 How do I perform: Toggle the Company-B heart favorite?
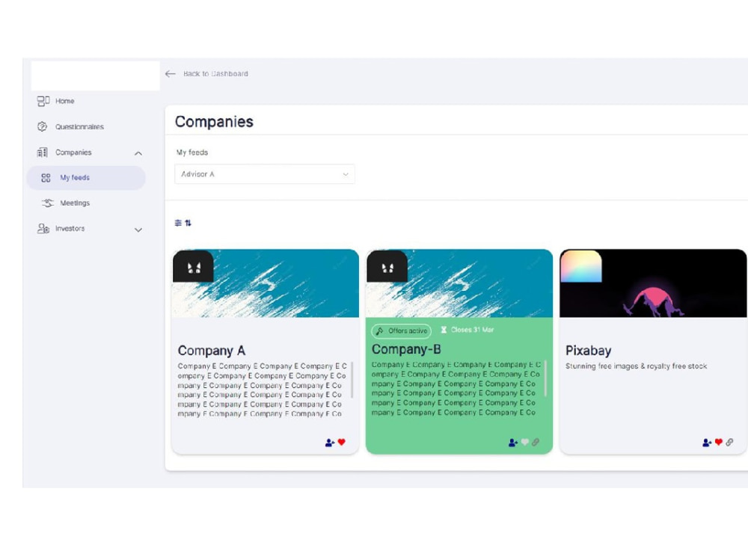click(x=525, y=442)
